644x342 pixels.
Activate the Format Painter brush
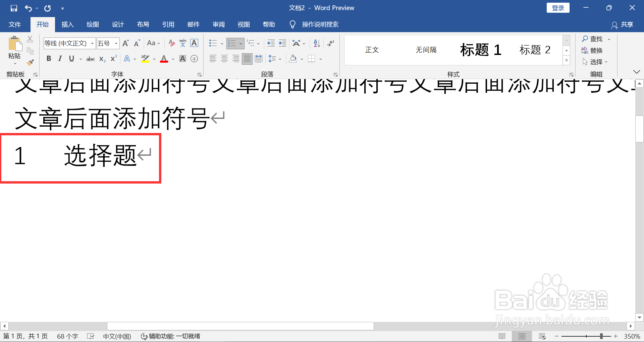click(x=30, y=62)
